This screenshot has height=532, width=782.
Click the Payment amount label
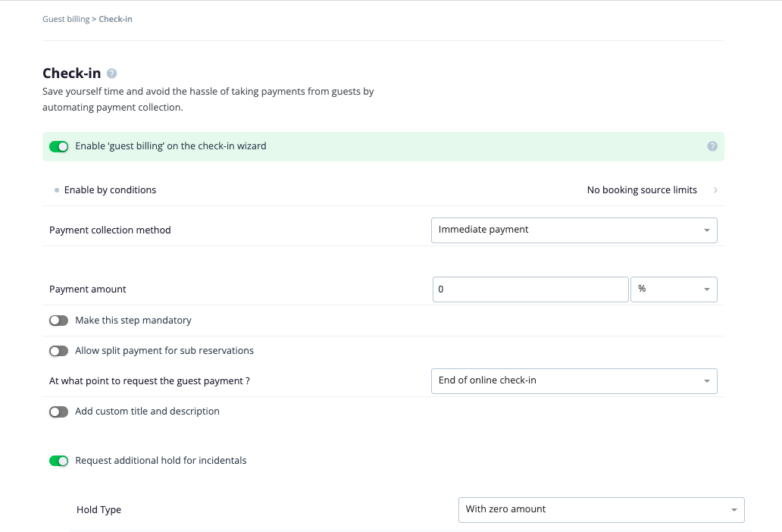click(x=87, y=289)
